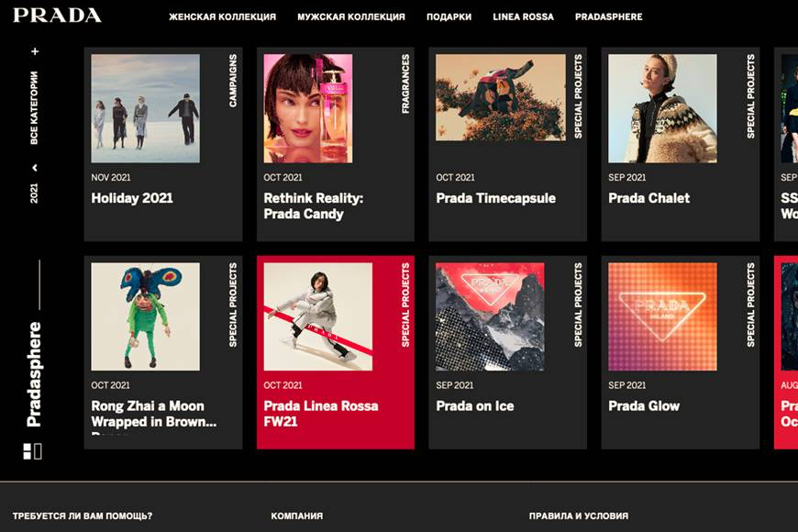Open the Holiday 2021 article title

(x=132, y=198)
